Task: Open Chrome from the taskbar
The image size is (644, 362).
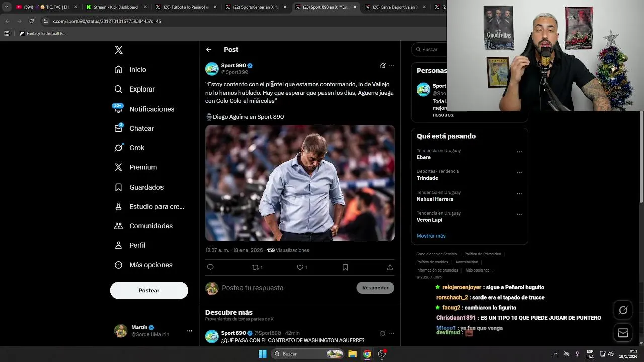Action: 367,354
